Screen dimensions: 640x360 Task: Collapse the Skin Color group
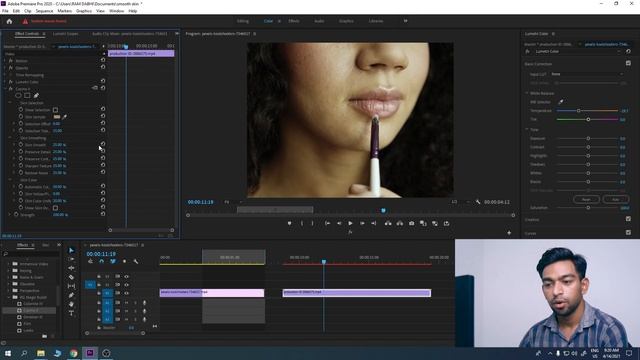click(x=11, y=180)
